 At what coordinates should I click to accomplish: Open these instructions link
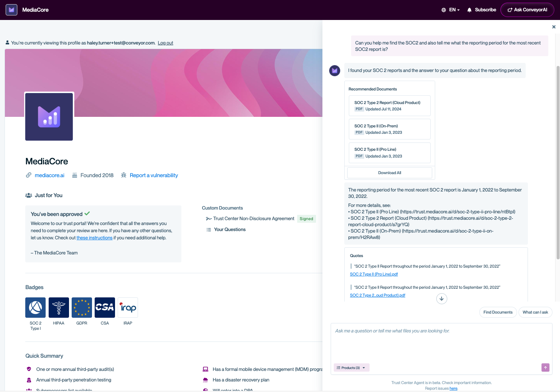(x=94, y=238)
